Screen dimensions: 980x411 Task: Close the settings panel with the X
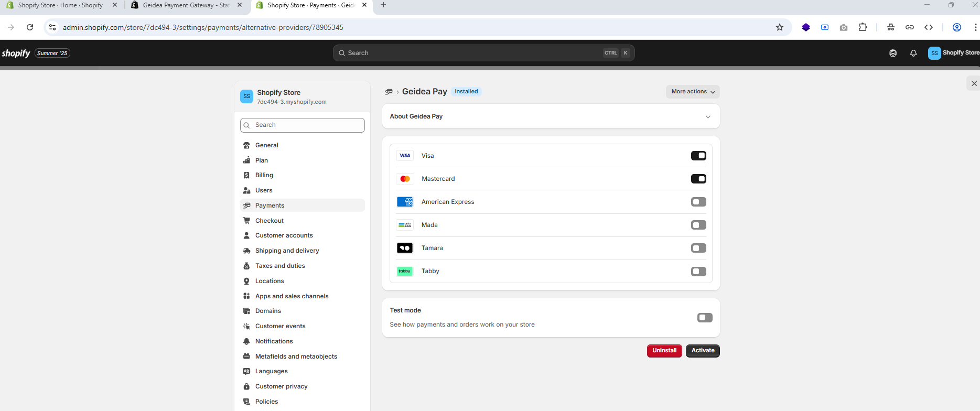(974, 83)
